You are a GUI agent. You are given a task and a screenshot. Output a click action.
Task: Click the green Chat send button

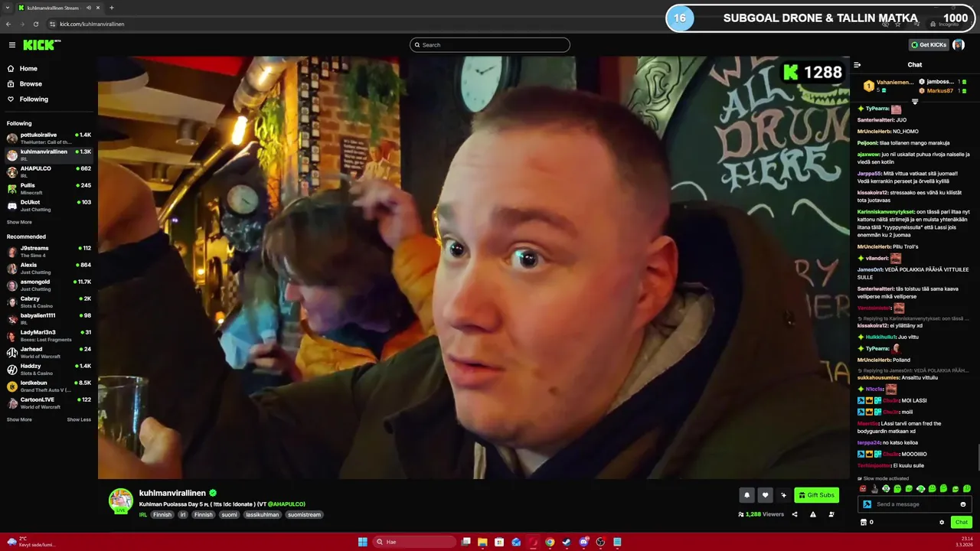[x=962, y=522]
